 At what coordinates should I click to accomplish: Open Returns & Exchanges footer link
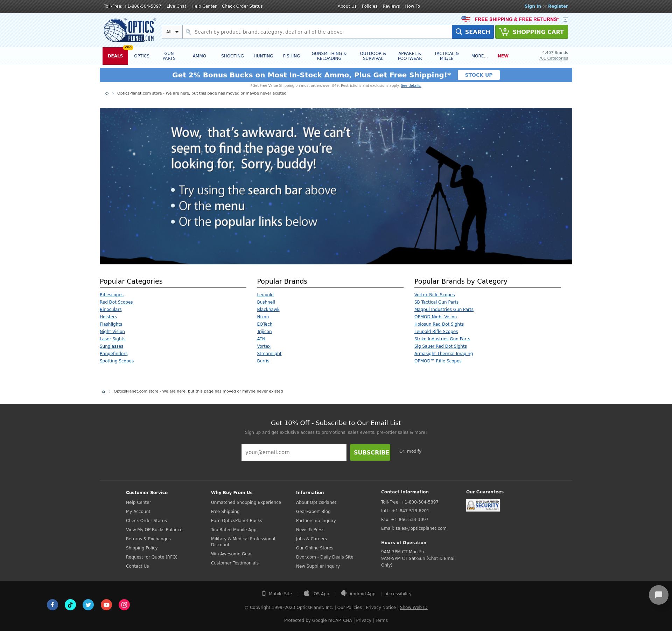[148, 539]
